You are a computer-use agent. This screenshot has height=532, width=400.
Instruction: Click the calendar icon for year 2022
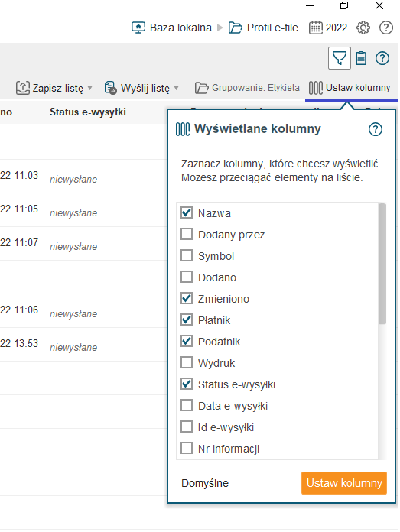pyautogui.click(x=315, y=28)
